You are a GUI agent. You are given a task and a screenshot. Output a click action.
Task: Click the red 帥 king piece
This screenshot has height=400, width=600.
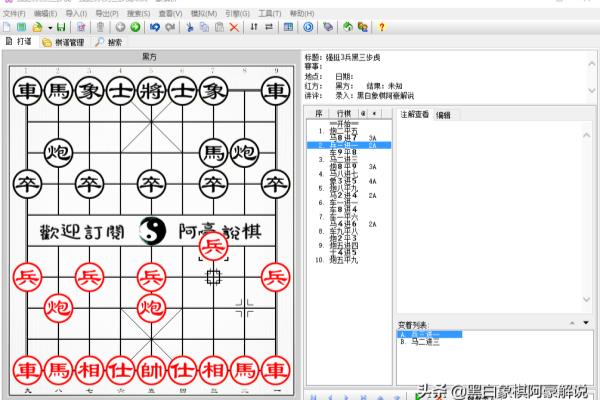click(x=151, y=370)
